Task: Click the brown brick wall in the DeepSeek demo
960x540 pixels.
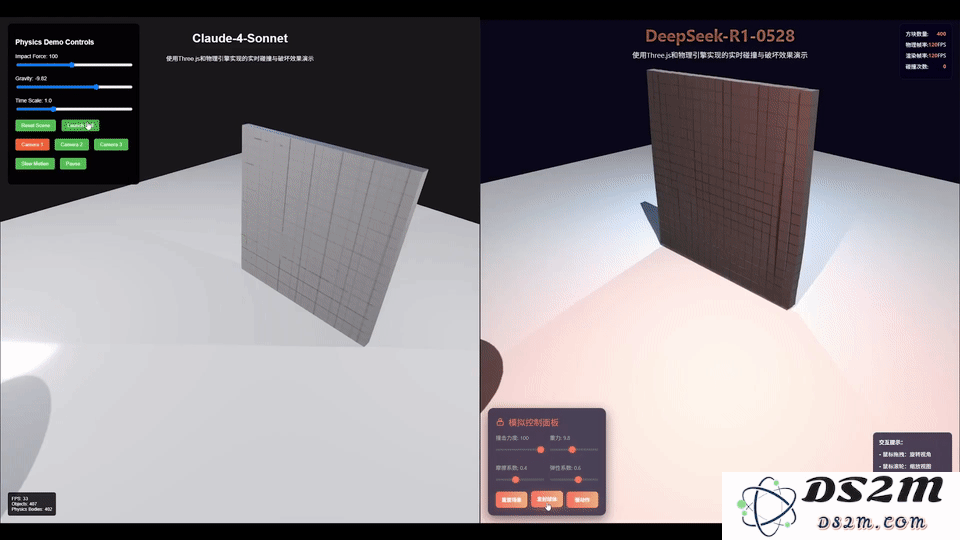Action: click(x=732, y=187)
